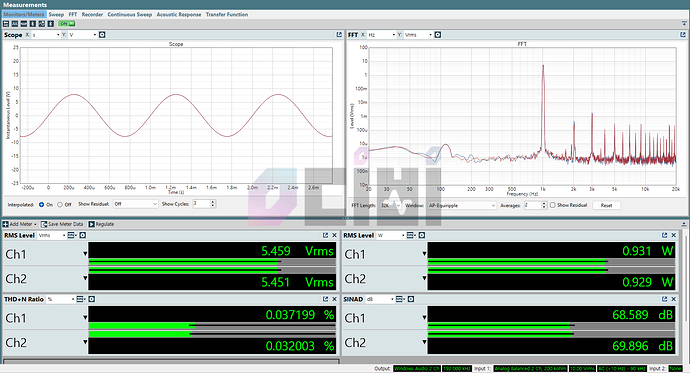Click Show Cycles spinner up arrow

(x=213, y=202)
